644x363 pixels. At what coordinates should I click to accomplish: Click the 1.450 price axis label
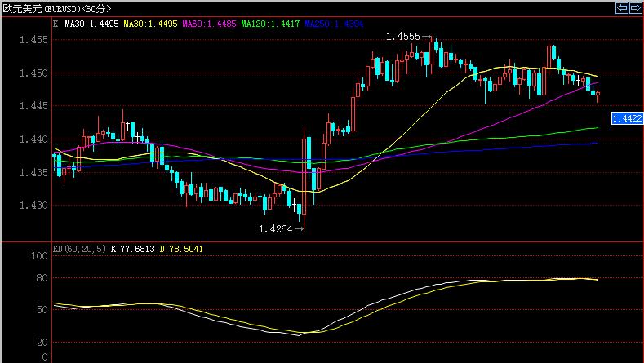point(33,73)
